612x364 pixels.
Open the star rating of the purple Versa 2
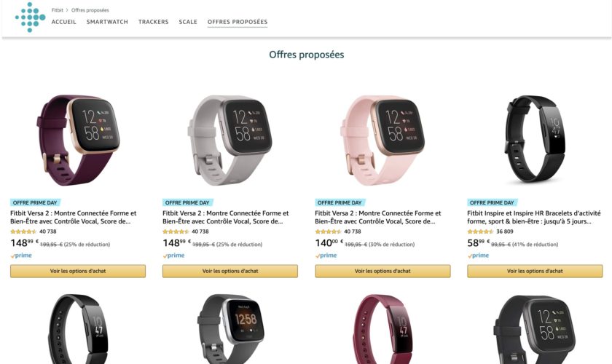[23, 232]
